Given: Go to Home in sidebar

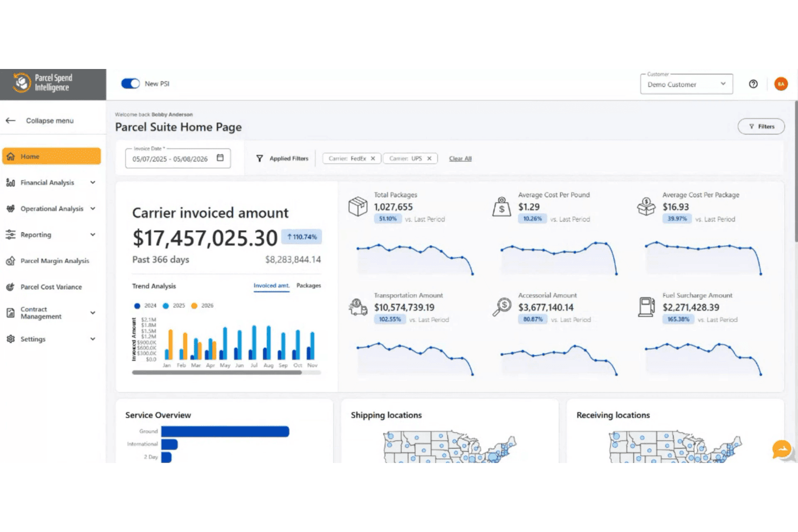Looking at the screenshot, I should click(52, 156).
